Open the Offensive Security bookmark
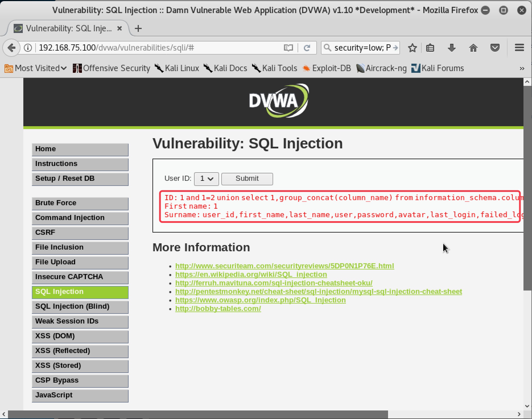This screenshot has height=419, width=532. coord(112,68)
